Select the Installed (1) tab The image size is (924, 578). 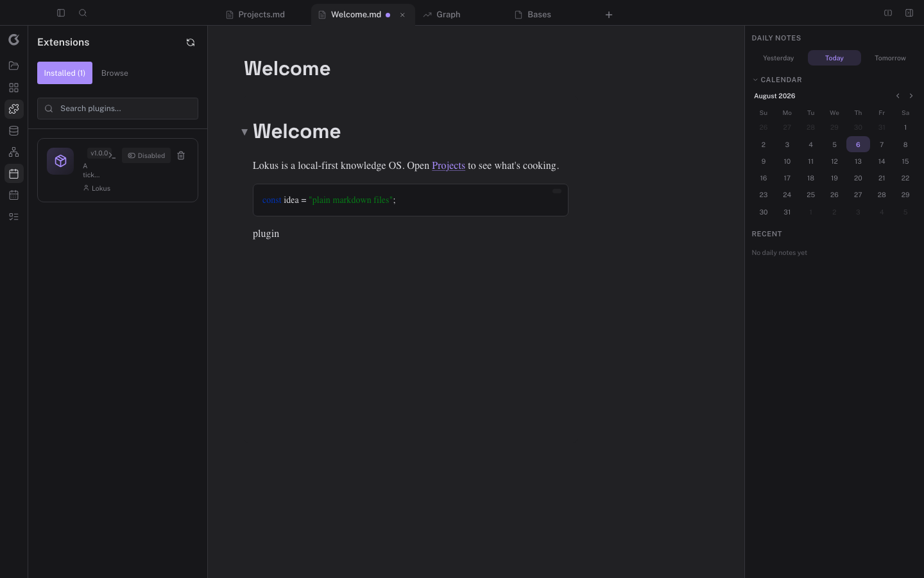tap(65, 73)
